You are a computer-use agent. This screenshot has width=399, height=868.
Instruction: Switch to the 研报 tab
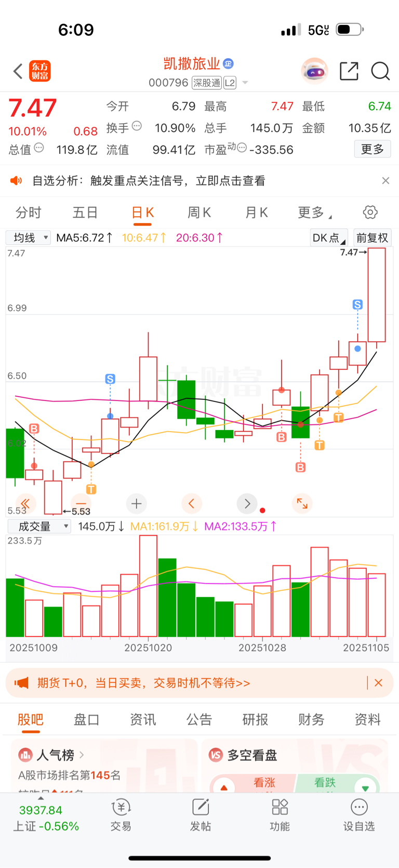pyautogui.click(x=255, y=720)
